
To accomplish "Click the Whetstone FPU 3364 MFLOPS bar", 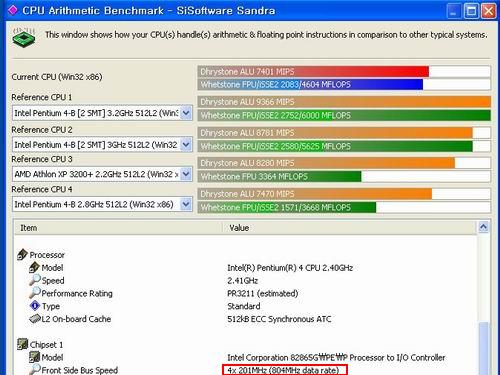I will click(280, 176).
